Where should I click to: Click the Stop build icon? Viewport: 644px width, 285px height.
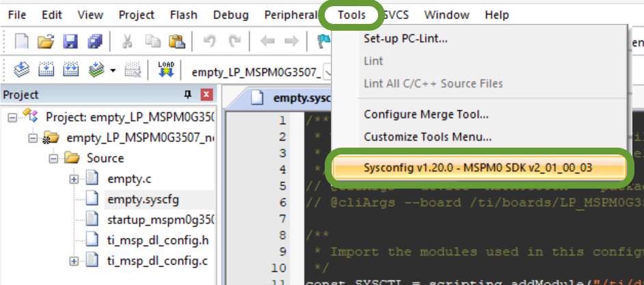point(132,70)
